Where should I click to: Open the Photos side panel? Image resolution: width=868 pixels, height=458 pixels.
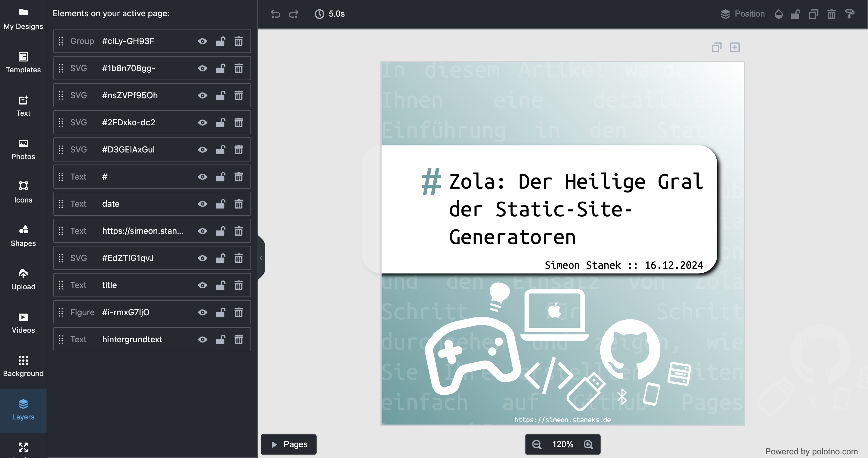click(23, 149)
